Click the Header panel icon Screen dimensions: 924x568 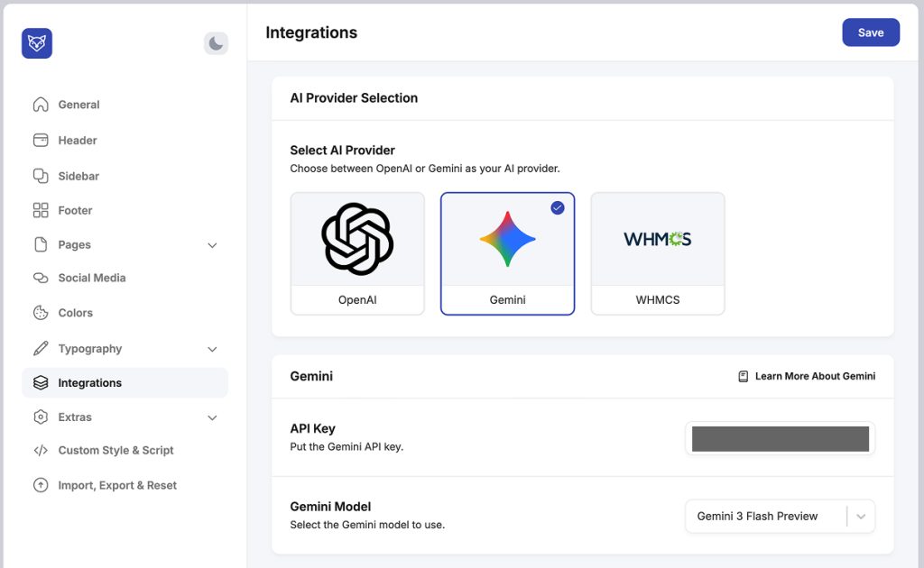[x=41, y=141]
